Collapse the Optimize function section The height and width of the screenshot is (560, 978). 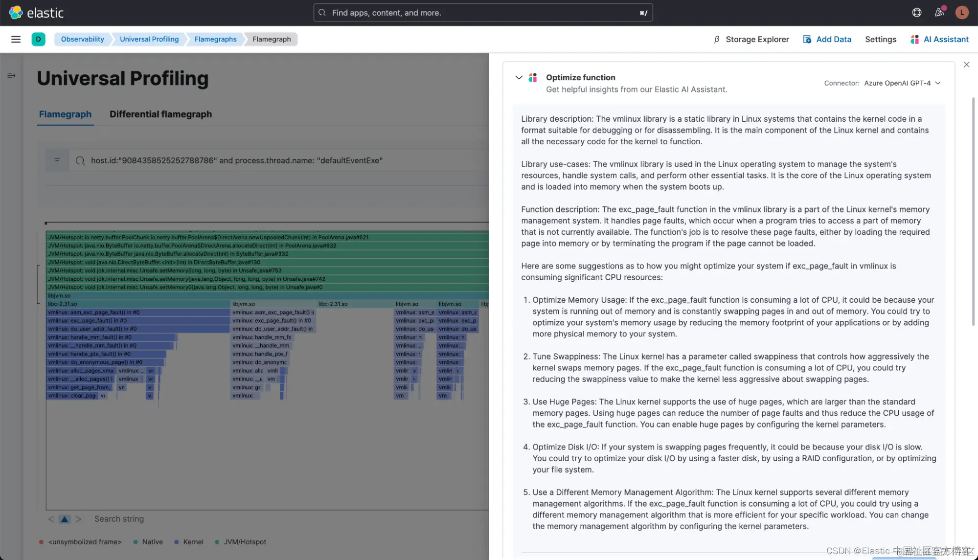coord(519,77)
